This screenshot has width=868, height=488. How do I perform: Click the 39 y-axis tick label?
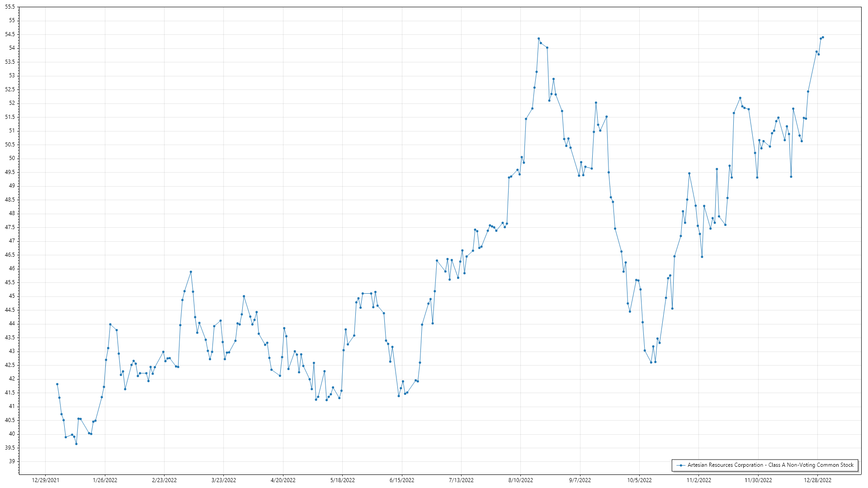tap(12, 461)
